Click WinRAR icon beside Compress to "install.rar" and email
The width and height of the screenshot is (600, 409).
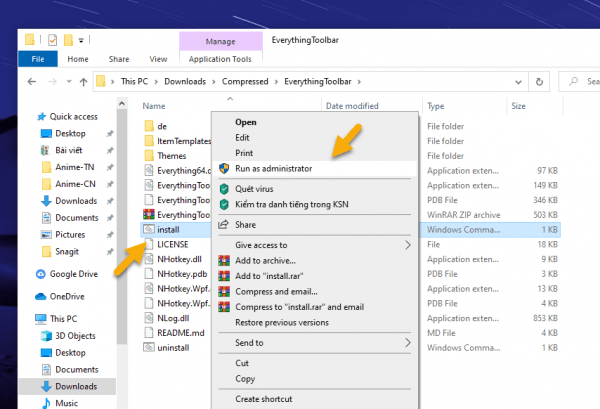(224, 307)
